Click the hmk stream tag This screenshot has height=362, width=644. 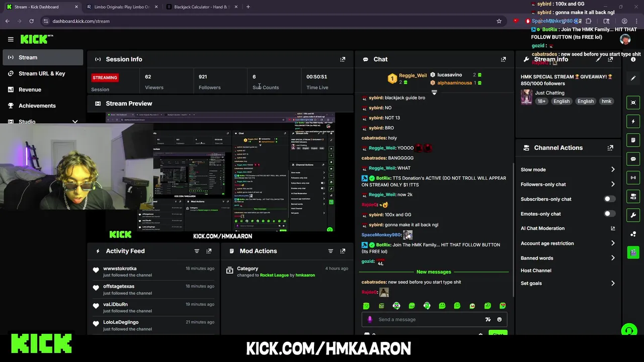(606, 101)
